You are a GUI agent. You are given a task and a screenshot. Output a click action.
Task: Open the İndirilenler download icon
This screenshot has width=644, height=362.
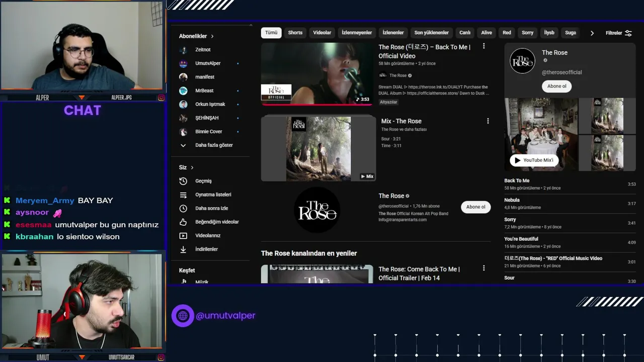pos(183,249)
